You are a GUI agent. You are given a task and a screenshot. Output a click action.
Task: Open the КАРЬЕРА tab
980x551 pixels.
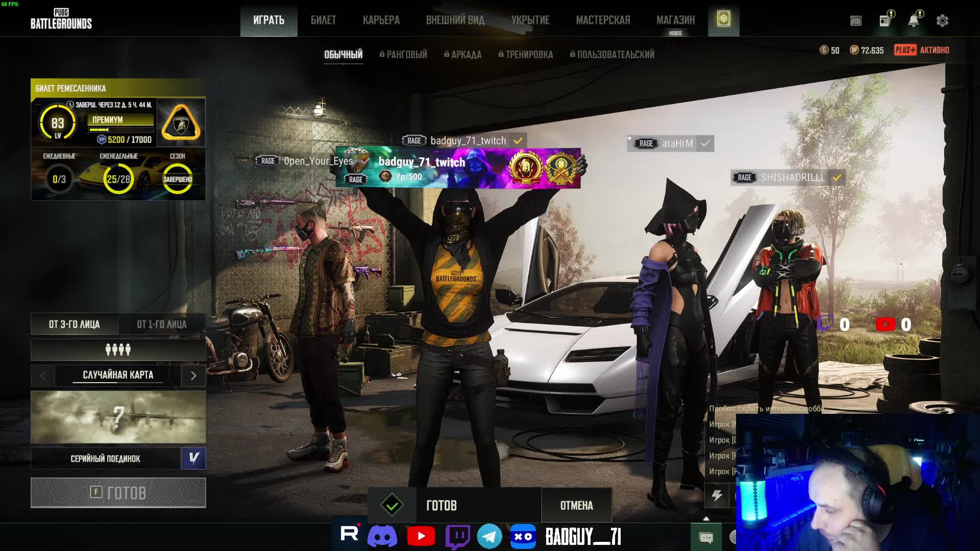tap(381, 20)
